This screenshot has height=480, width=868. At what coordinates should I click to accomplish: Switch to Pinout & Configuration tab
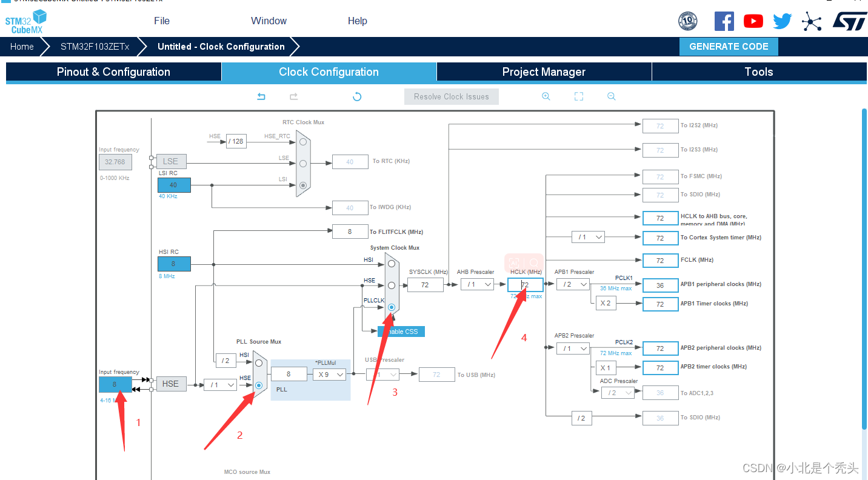(113, 72)
